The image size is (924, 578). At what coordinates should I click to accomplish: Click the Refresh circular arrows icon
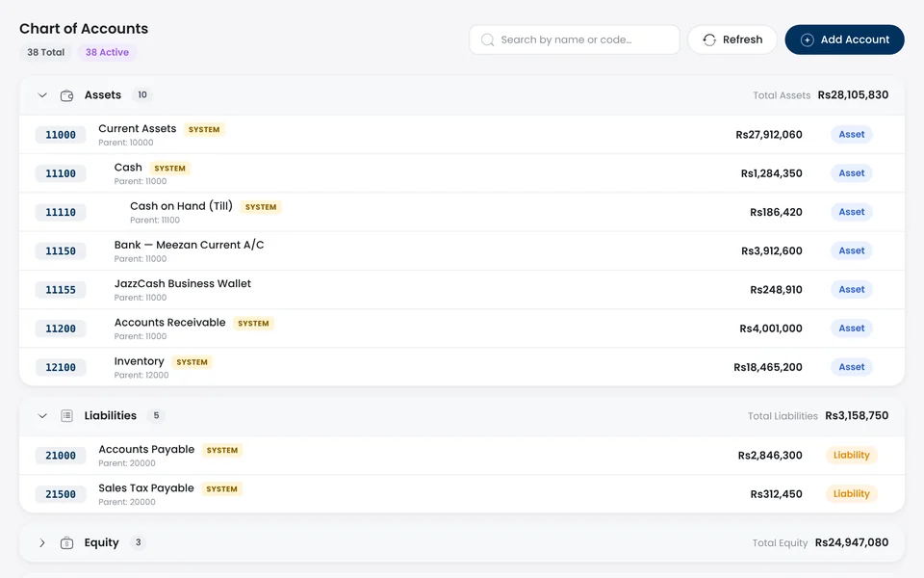709,39
